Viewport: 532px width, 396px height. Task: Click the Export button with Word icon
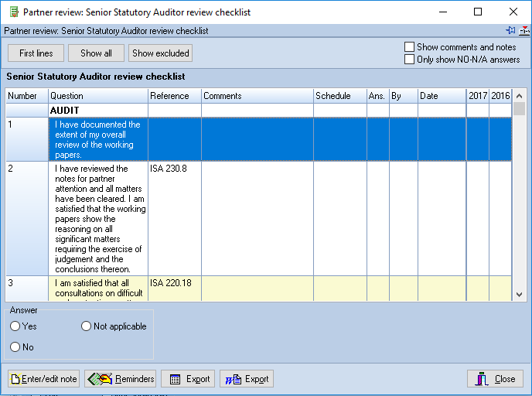click(247, 379)
